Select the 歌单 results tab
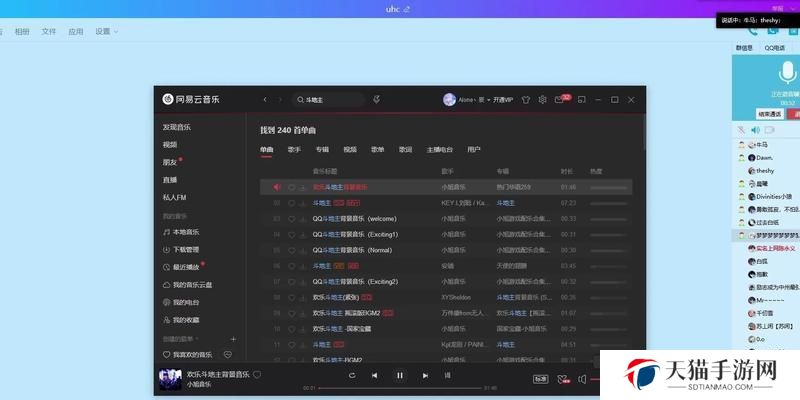The height and width of the screenshot is (400, 800). (x=378, y=149)
